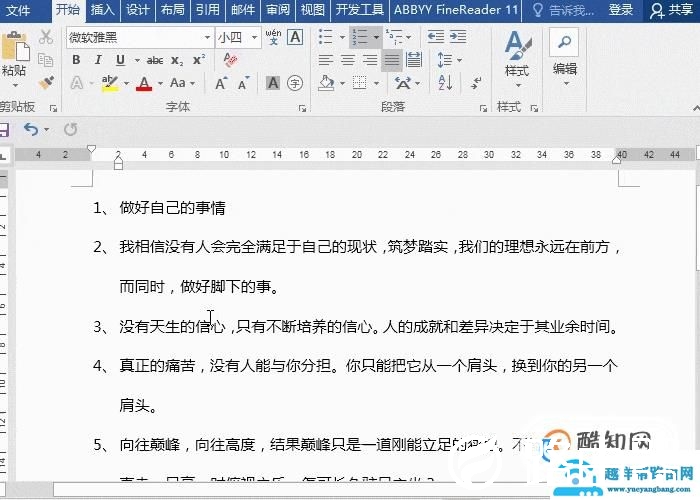Show or hide paragraph marks
700x500 pixels.
pos(476,83)
